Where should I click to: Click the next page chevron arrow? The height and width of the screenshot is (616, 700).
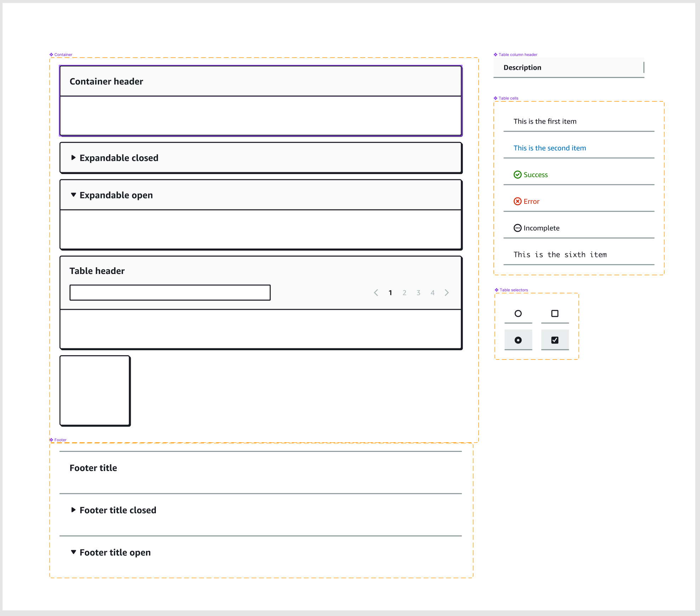447,293
